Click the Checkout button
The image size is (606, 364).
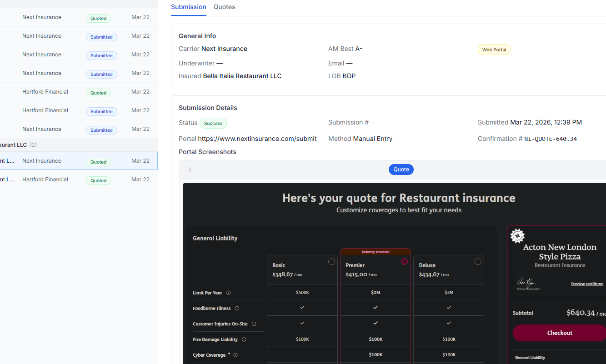pos(559,333)
